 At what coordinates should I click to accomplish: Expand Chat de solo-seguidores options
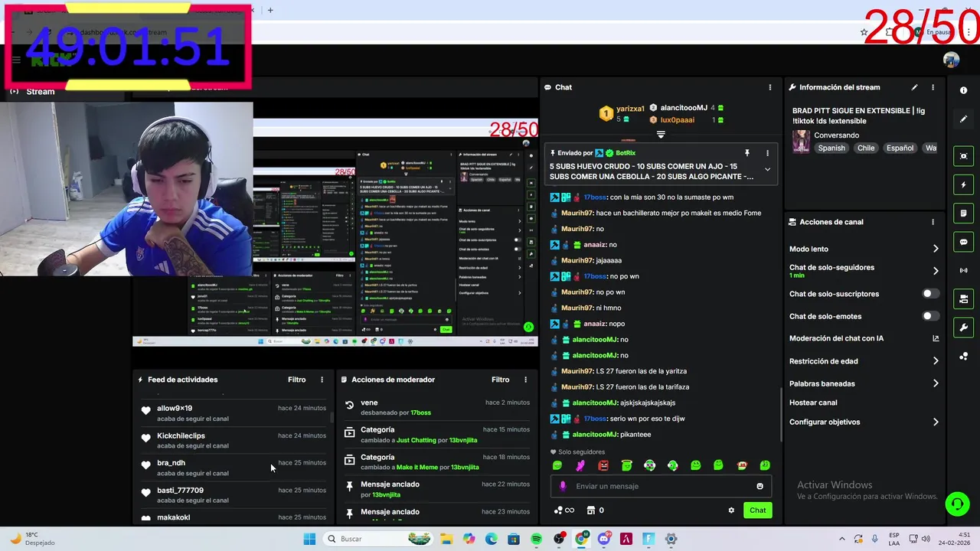tap(935, 271)
